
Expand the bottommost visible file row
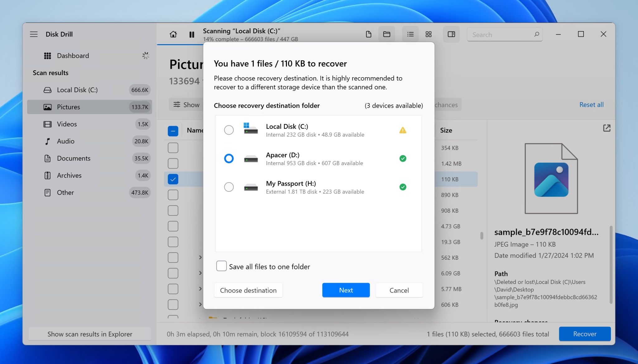click(x=200, y=304)
